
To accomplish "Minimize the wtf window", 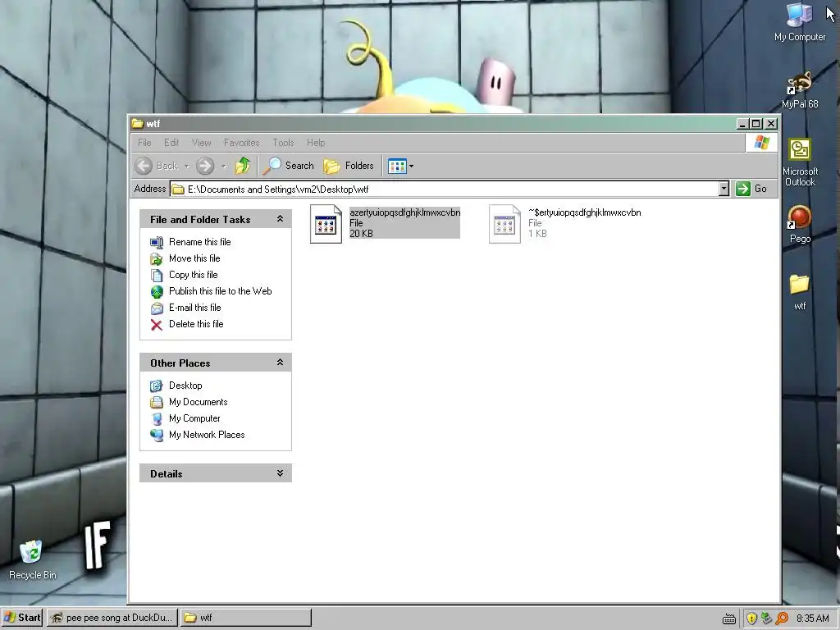I will (742, 124).
